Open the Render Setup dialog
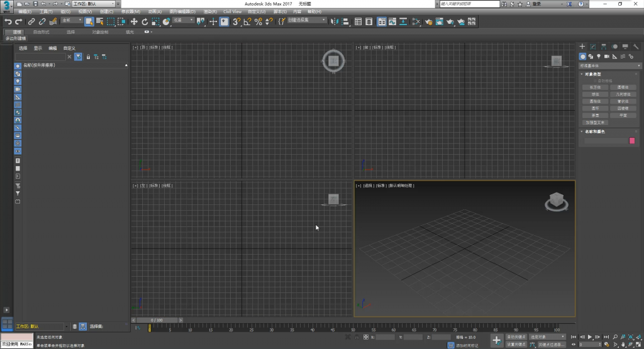 tap(428, 22)
